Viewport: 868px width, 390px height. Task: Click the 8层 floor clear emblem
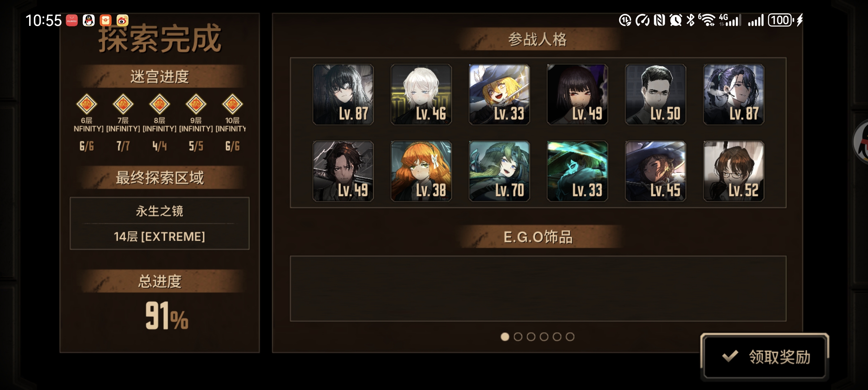159,104
